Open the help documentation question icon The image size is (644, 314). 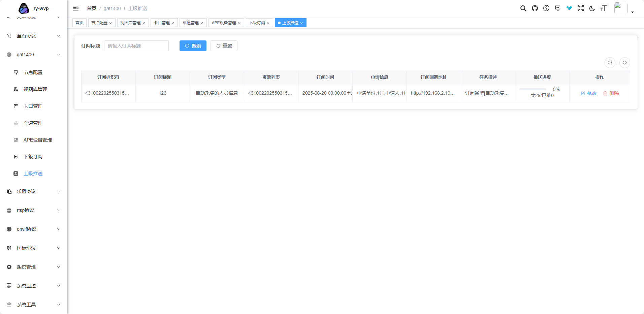[546, 8]
